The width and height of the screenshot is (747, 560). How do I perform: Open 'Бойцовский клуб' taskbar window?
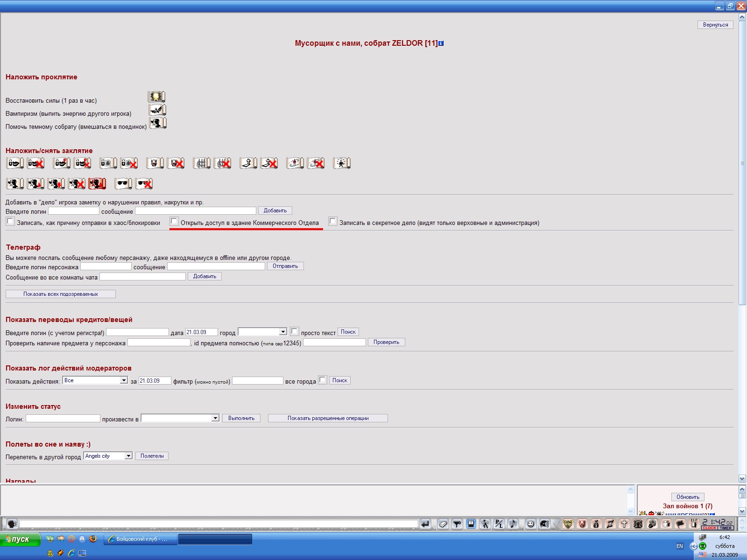tap(141, 539)
